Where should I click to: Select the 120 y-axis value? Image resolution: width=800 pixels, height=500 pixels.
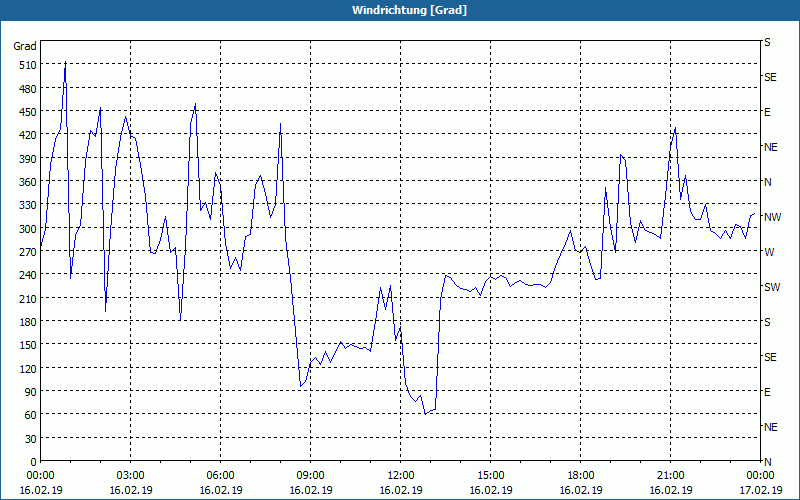tap(27, 368)
